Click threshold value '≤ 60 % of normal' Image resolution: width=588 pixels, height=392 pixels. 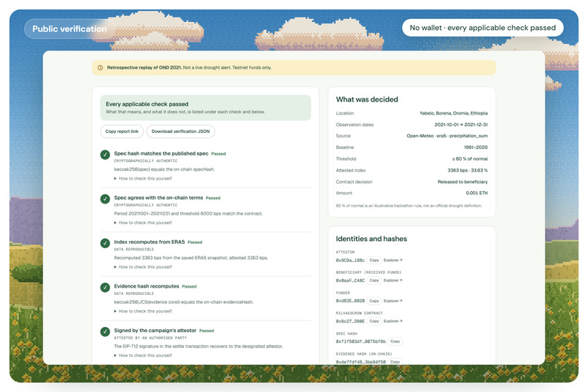coord(470,158)
